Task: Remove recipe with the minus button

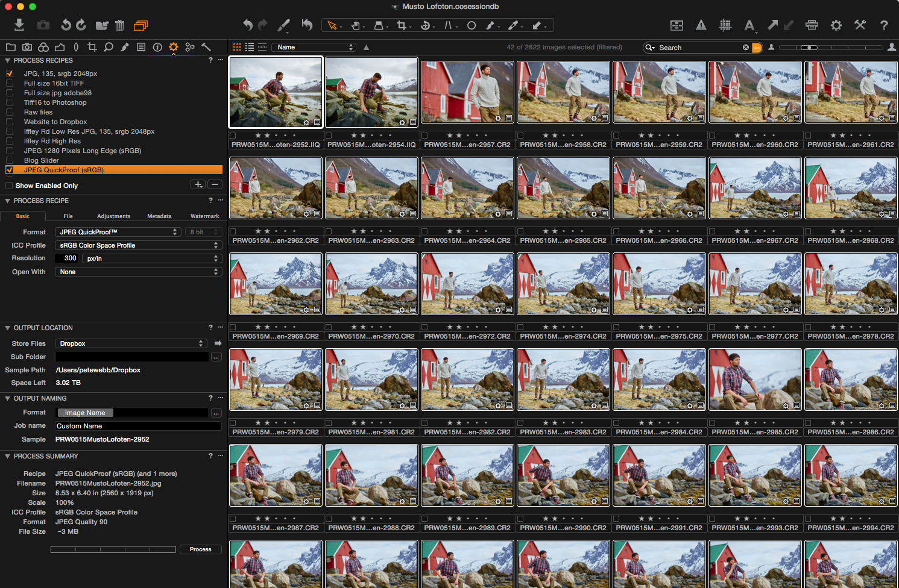Action: click(215, 184)
